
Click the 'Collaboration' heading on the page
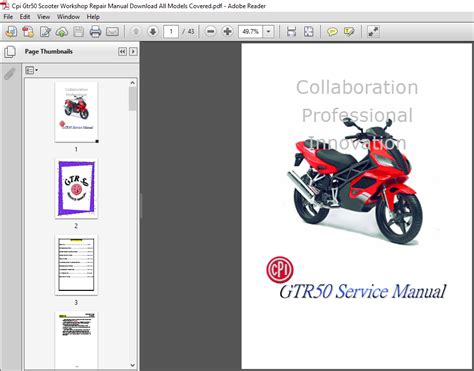[357, 87]
